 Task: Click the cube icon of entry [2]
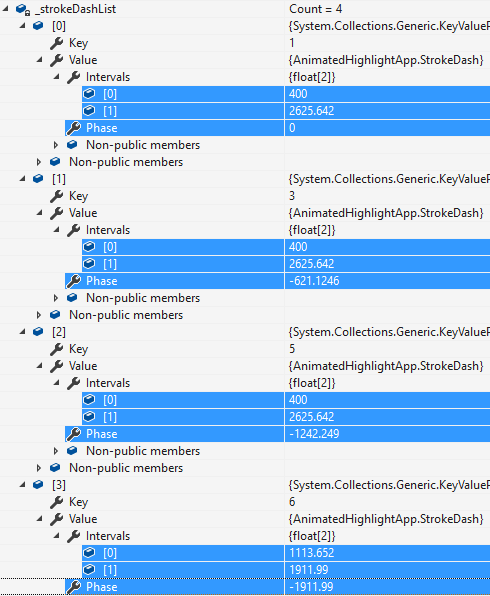click(38, 332)
